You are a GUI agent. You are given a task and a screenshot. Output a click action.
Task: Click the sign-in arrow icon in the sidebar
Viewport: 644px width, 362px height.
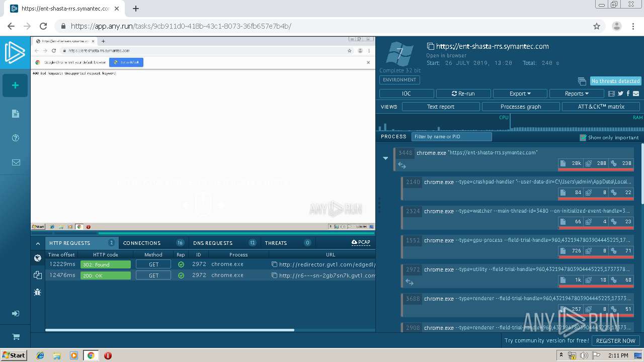pos(16,313)
